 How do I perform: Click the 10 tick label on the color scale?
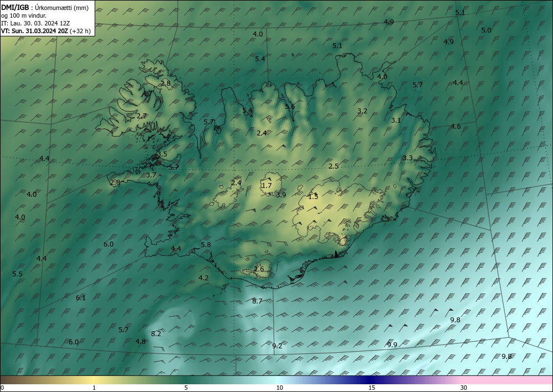(x=279, y=388)
